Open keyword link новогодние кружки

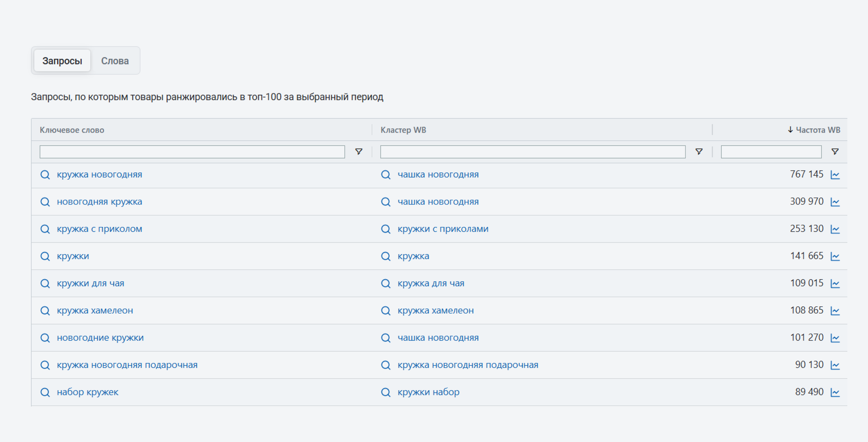[100, 338]
